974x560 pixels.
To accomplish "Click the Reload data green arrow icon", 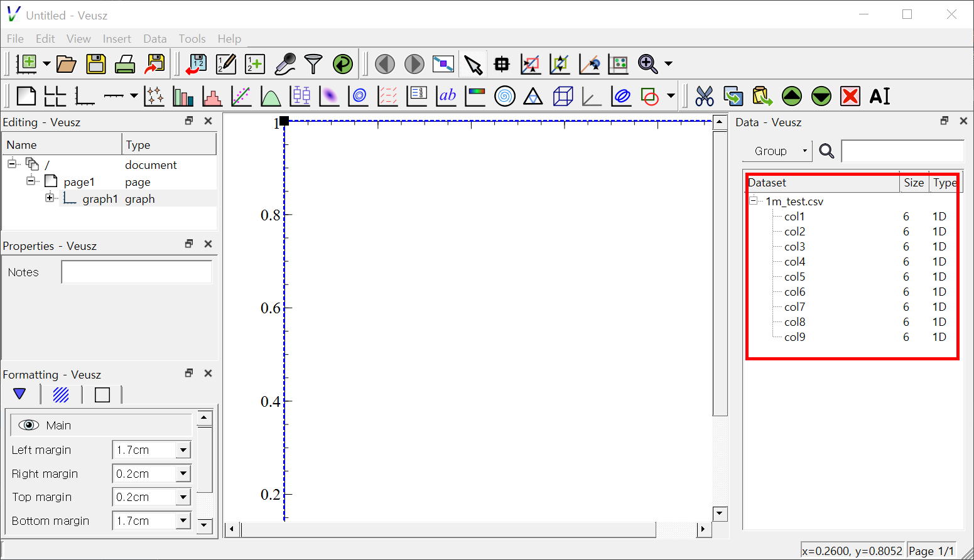I will (343, 64).
